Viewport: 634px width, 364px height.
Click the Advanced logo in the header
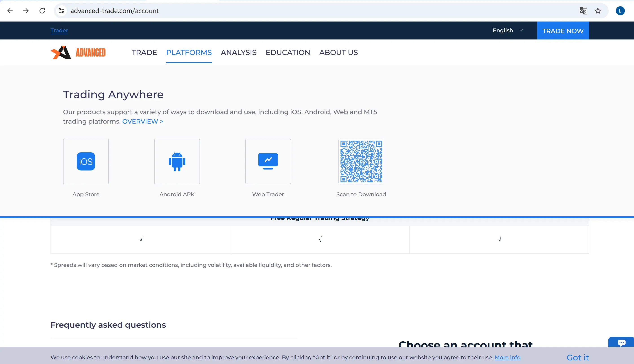coord(78,52)
